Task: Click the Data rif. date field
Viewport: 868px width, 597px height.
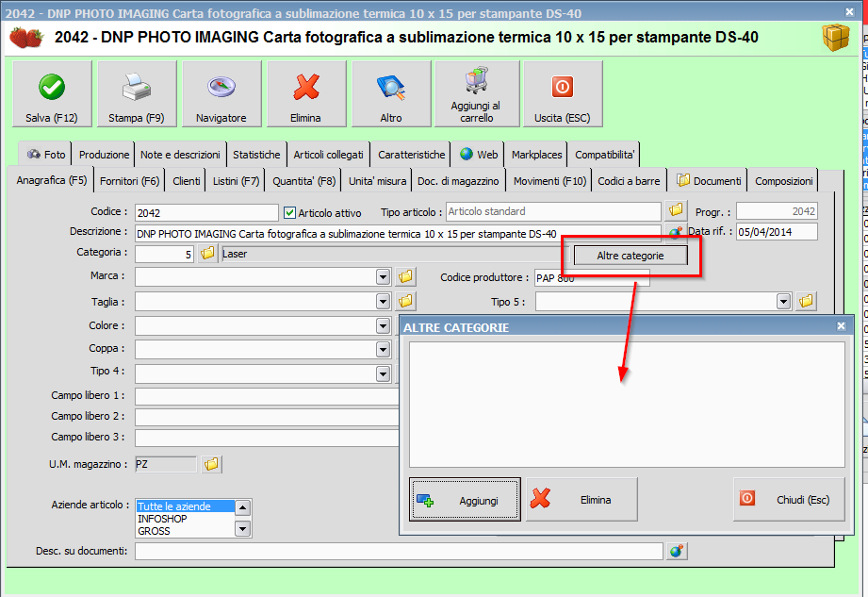Action: 777,232
